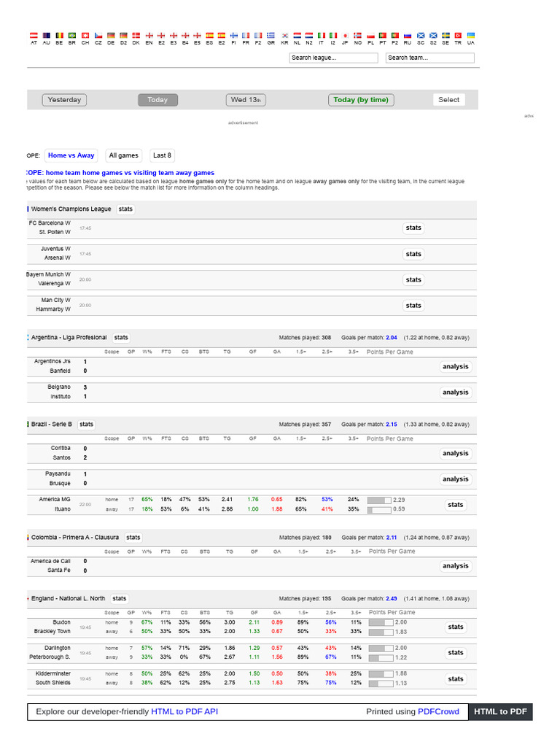Open the CZ Czech flag league
The width and height of the screenshot is (560, 747).
point(98,36)
